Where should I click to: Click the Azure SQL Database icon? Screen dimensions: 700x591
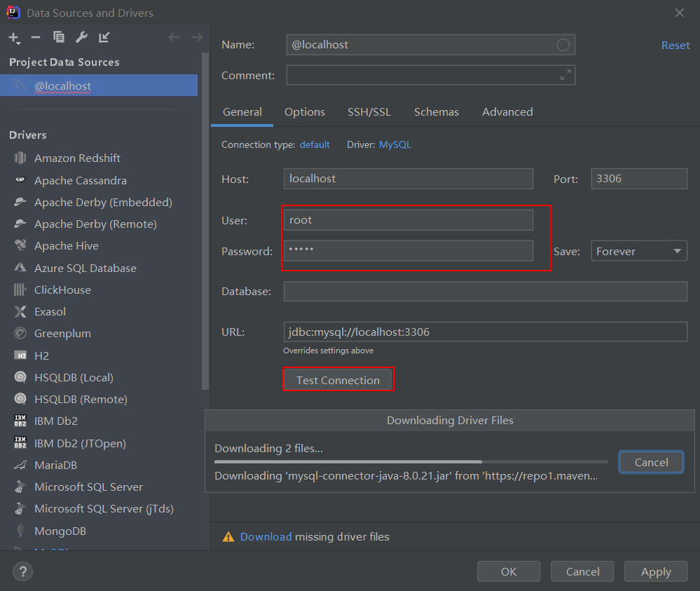pyautogui.click(x=20, y=267)
